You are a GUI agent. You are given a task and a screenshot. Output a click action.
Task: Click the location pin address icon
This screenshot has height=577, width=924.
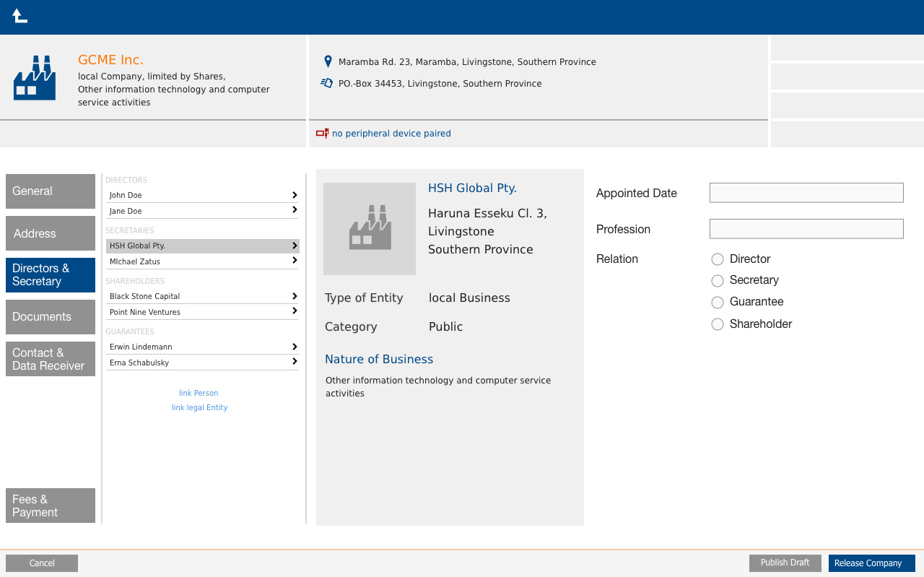click(x=328, y=62)
